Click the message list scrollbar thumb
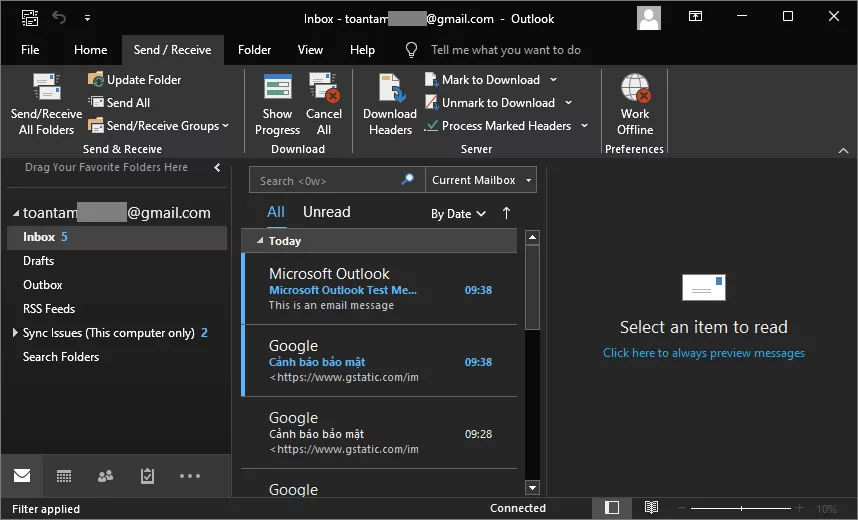The image size is (858, 520). click(532, 287)
